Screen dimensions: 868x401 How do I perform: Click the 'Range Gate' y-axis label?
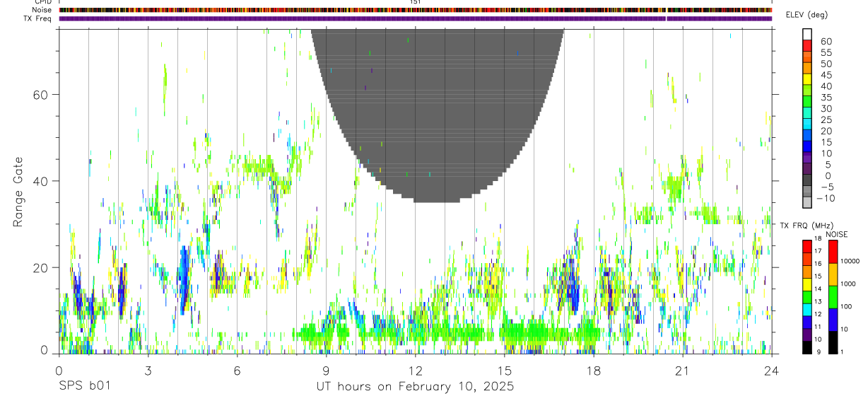[18, 192]
